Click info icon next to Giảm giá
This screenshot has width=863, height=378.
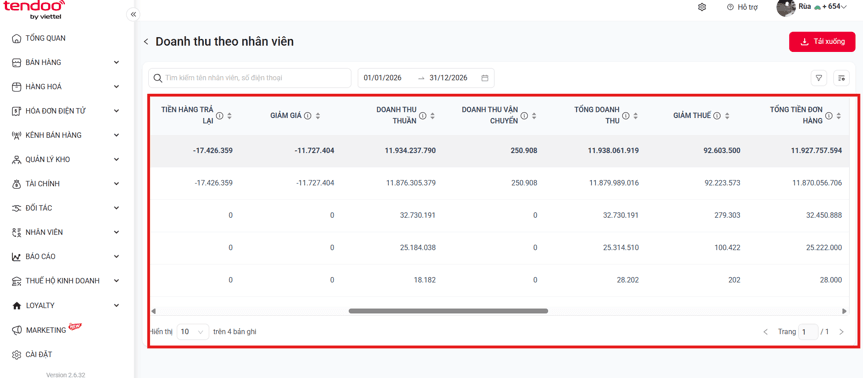click(x=308, y=116)
